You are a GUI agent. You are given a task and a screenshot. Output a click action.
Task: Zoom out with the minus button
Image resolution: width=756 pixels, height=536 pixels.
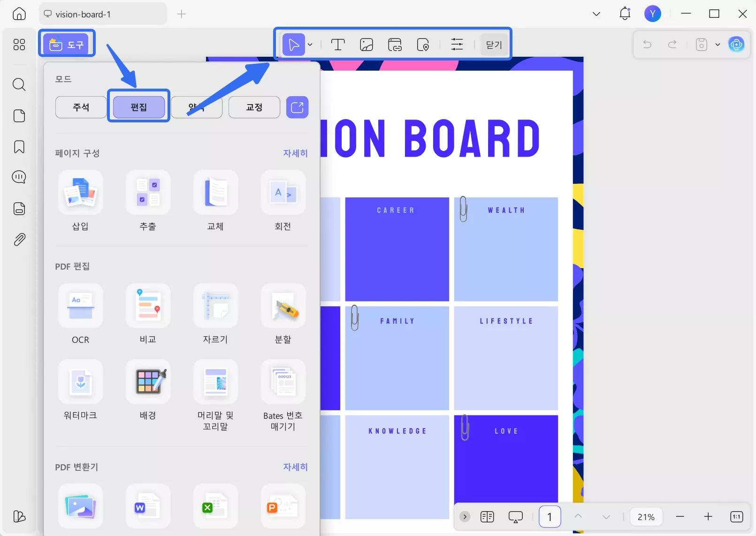pyautogui.click(x=680, y=517)
